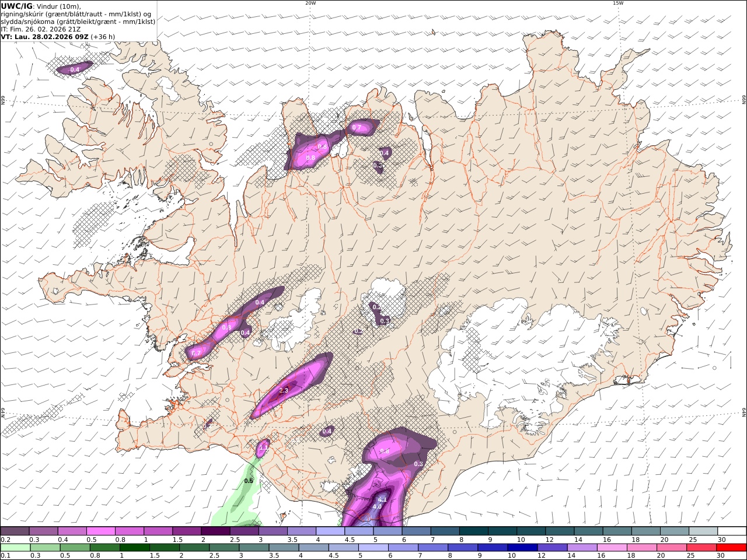Click the 'rigning/skúrir' legend description line
This screenshot has width=747, height=560.
[x=76, y=14]
